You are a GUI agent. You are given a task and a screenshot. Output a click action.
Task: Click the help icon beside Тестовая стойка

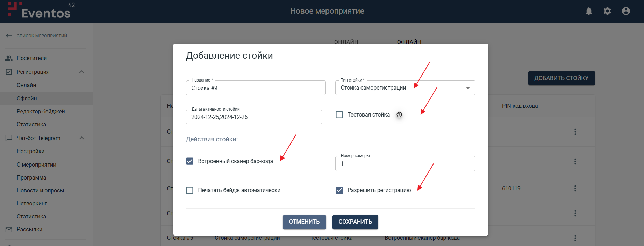(399, 115)
